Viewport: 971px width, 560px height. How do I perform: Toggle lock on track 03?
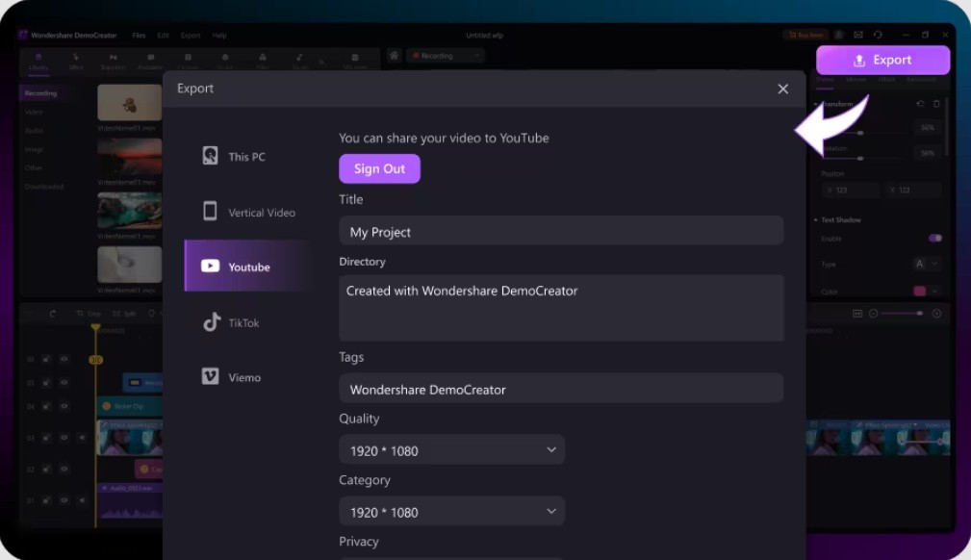click(x=46, y=438)
